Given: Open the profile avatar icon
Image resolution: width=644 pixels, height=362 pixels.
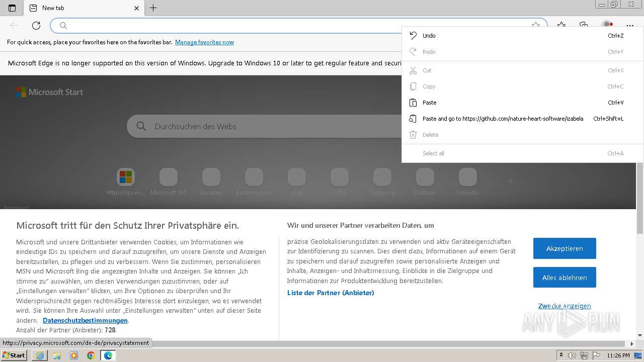Looking at the screenshot, I should [x=607, y=25].
